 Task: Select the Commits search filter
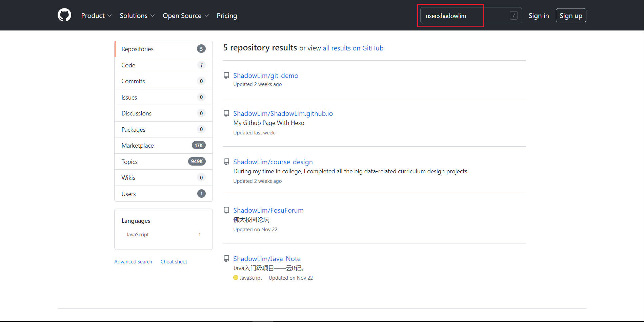(164, 81)
